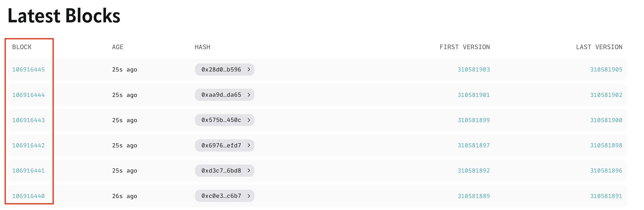Open first version 310581903
Viewport: 644px width, 210px height.
coord(474,69)
